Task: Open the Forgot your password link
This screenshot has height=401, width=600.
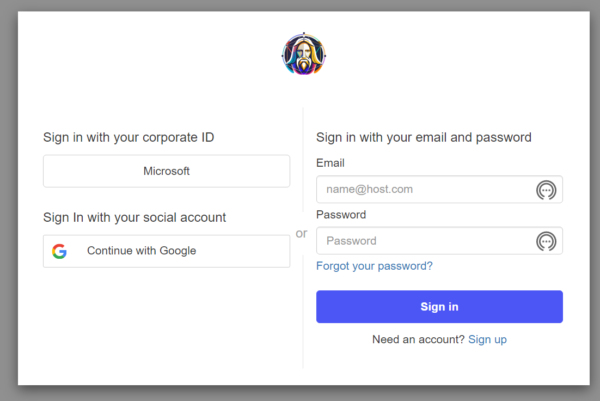Action: point(374,266)
